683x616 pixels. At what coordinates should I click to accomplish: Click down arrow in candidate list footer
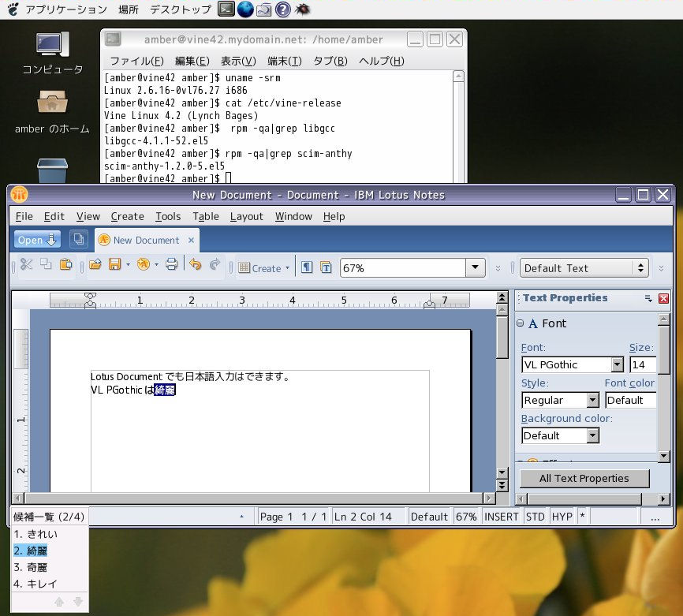point(78,602)
